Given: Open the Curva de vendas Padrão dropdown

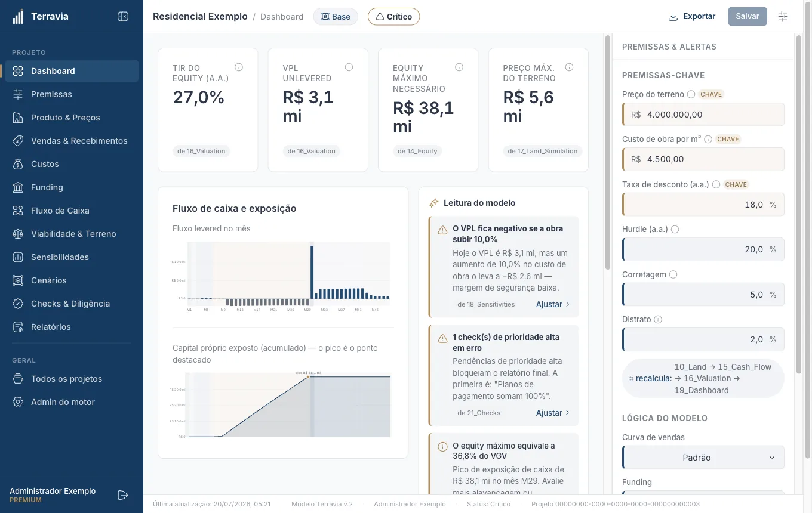Looking at the screenshot, I should tap(703, 458).
